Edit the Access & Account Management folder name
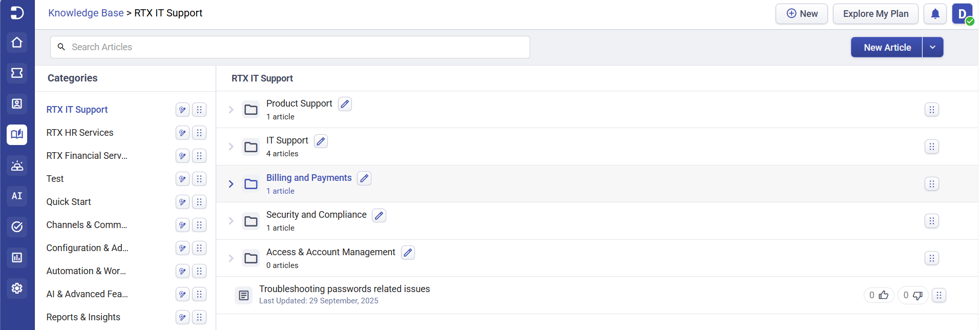The width and height of the screenshot is (980, 330). (408, 253)
